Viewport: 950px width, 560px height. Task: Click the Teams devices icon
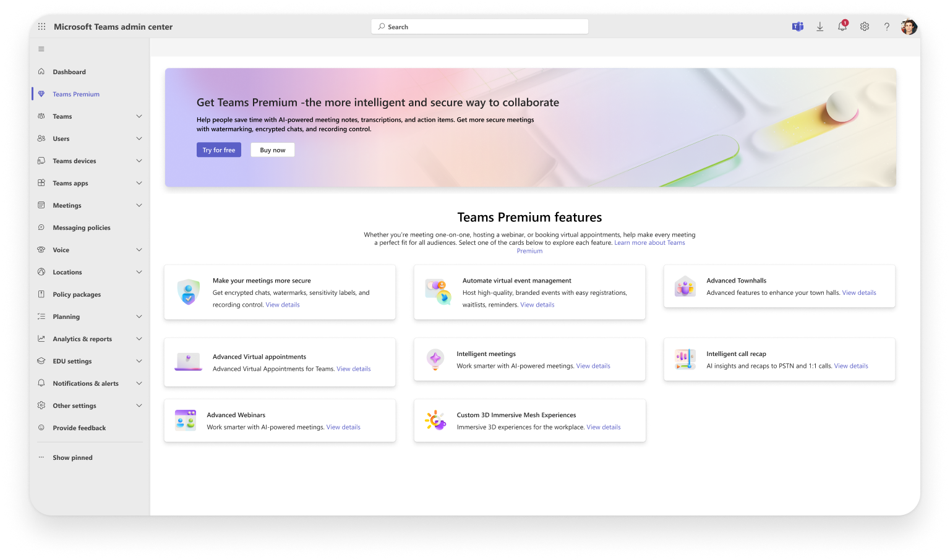[x=41, y=161]
